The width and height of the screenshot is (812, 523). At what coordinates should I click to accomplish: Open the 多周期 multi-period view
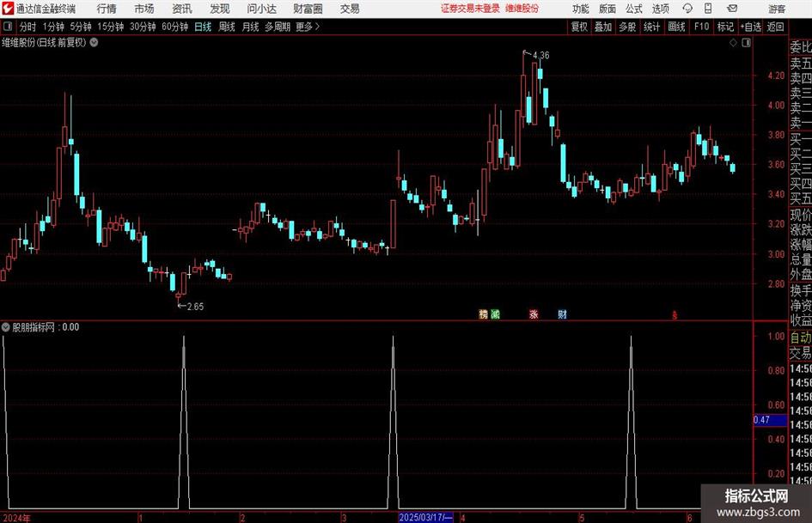(278, 27)
